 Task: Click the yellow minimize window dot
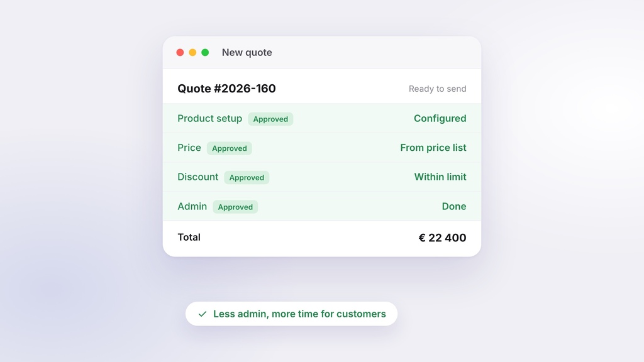(192, 53)
